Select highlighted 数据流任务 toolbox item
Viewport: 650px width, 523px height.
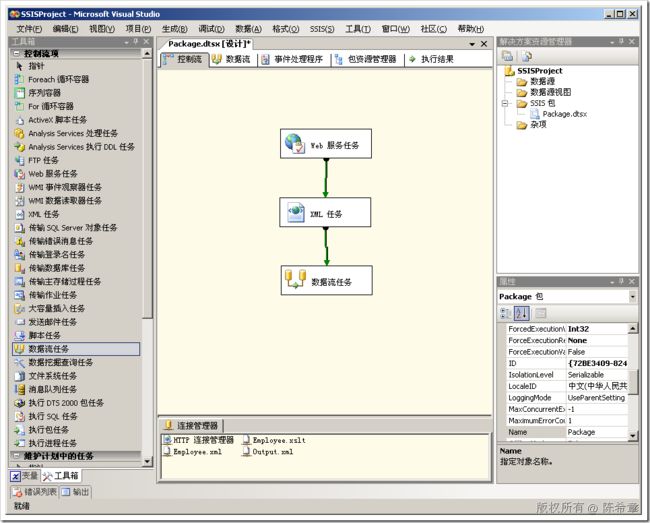click(x=76, y=349)
